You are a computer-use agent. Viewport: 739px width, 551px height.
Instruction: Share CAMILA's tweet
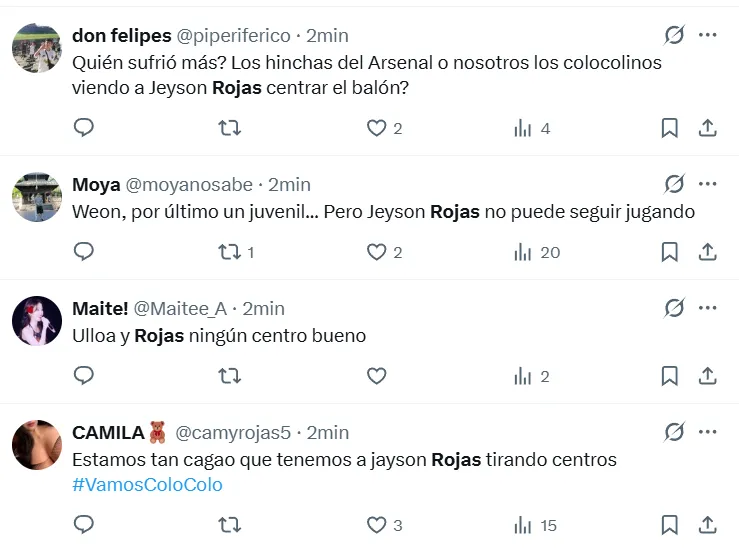click(707, 525)
